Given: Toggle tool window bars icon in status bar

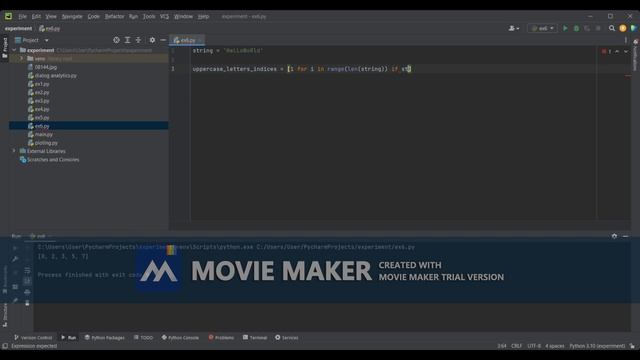Looking at the screenshot, I should point(5,346).
